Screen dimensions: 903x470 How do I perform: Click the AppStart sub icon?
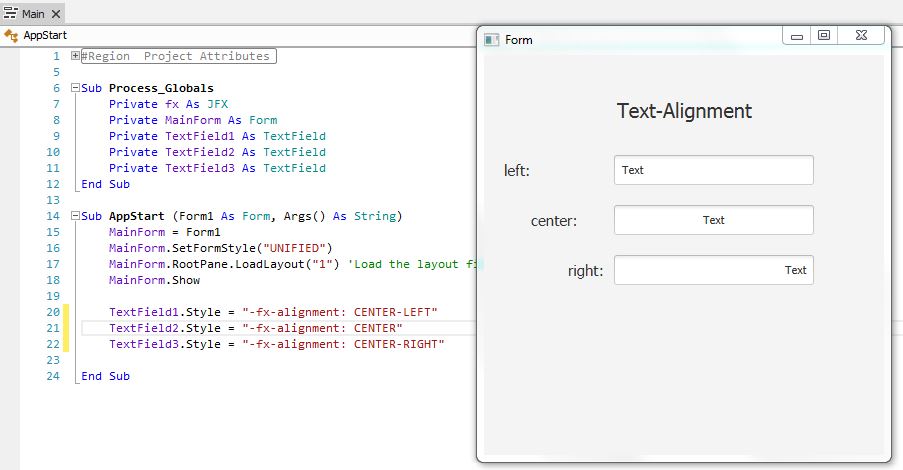11,35
